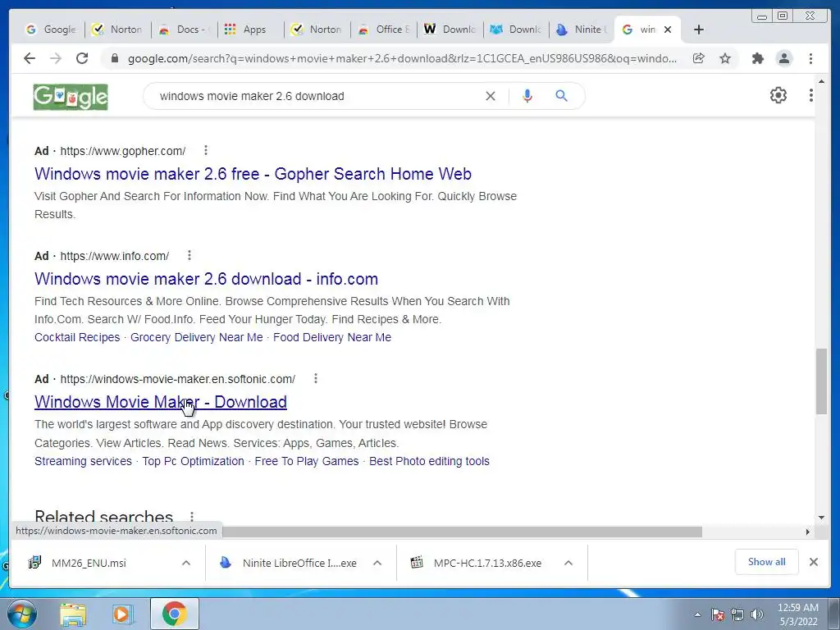Open options dots for gopher.com ad

click(206, 151)
